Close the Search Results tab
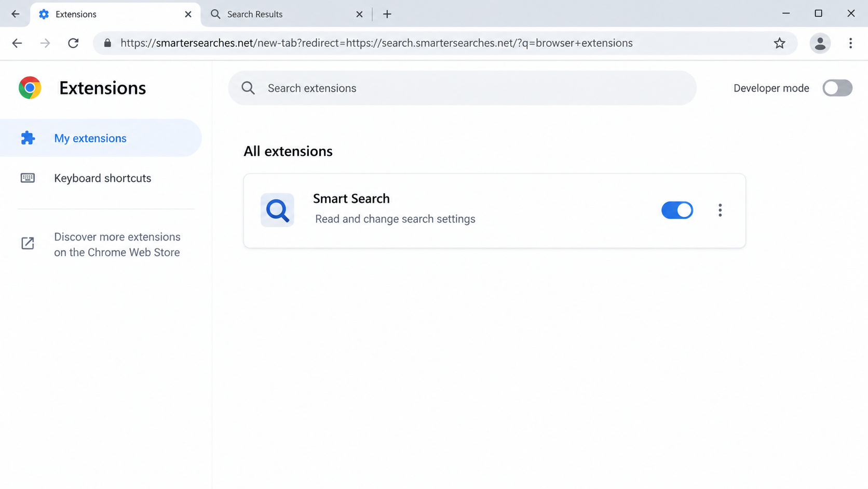 [359, 14]
